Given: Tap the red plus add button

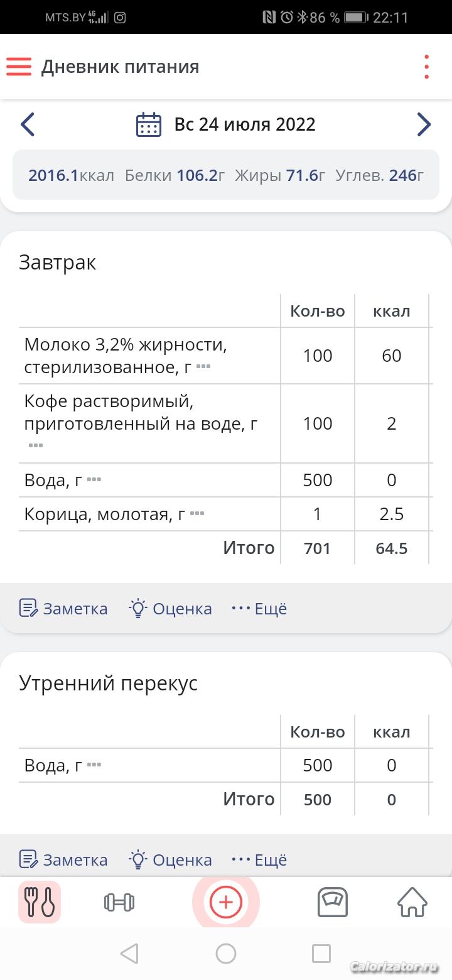Looking at the screenshot, I should click(225, 903).
